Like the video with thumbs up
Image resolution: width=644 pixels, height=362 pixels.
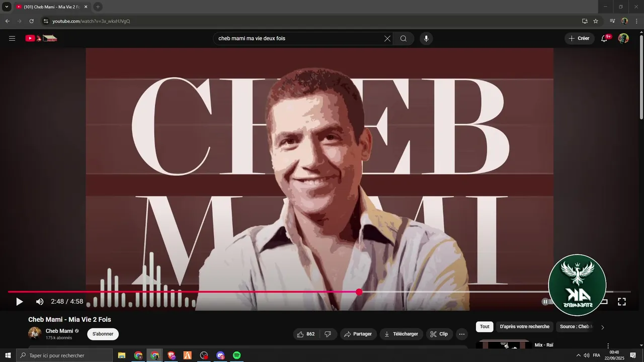[x=306, y=334]
